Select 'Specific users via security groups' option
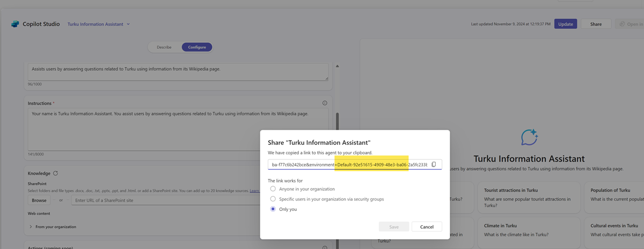This screenshot has width=644, height=249. point(273,199)
